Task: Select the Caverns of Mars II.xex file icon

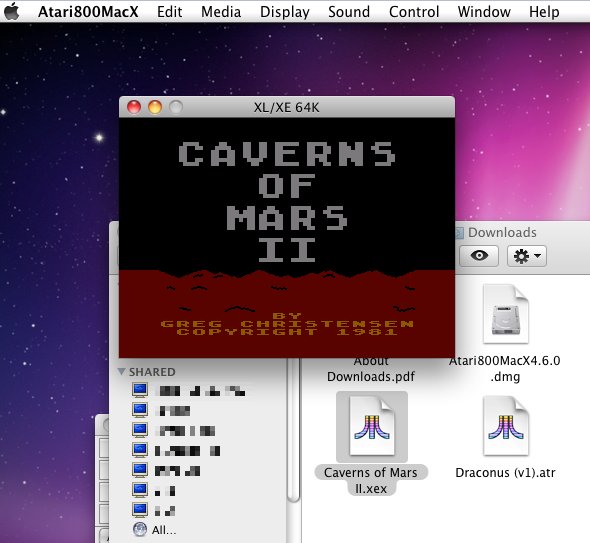Action: pos(372,427)
